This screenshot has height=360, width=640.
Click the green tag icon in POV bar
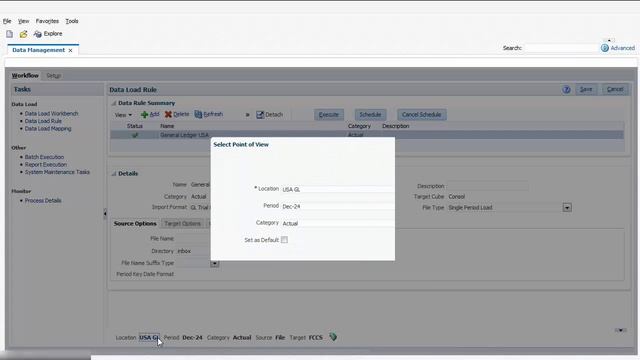(x=333, y=337)
